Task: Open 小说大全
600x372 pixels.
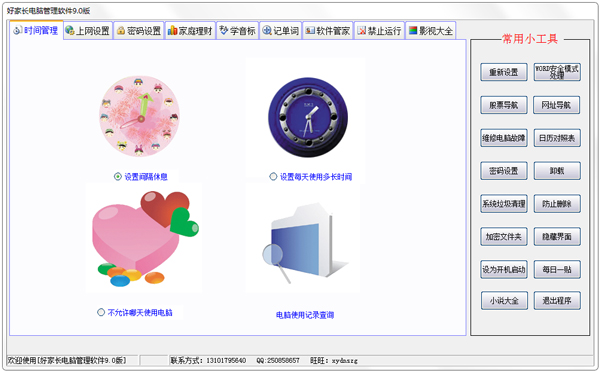Action: (504, 300)
